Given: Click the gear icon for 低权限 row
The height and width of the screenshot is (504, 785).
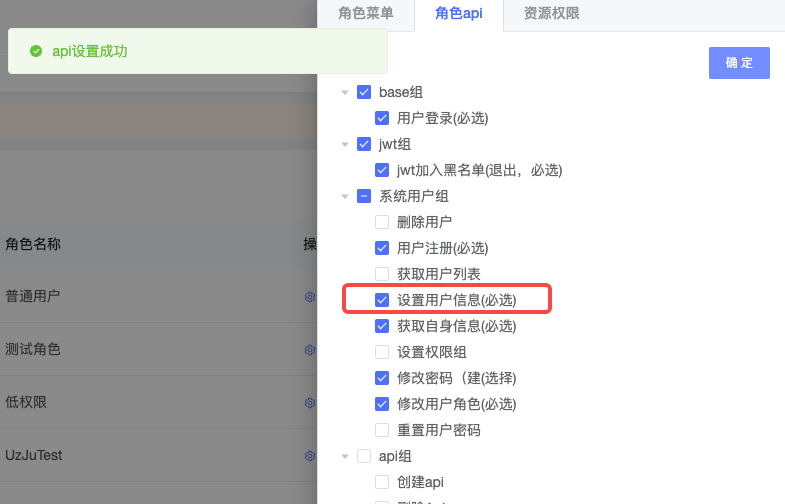Looking at the screenshot, I should 310,403.
